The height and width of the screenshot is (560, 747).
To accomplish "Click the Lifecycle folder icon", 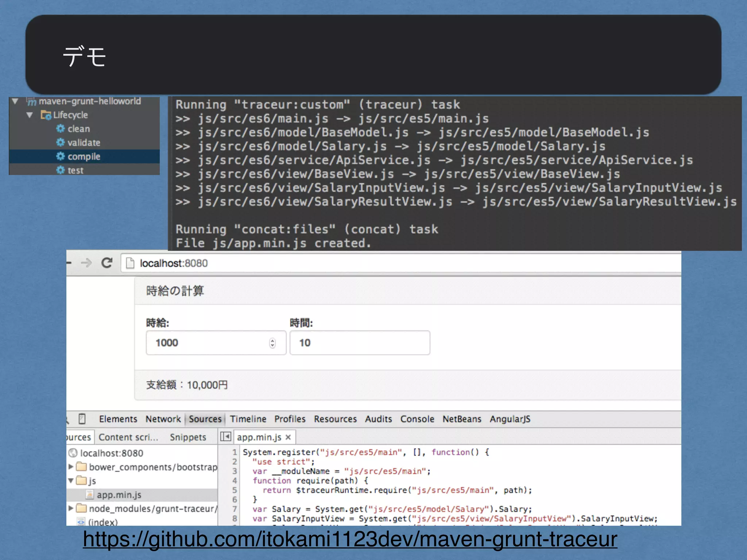I will pyautogui.click(x=46, y=115).
